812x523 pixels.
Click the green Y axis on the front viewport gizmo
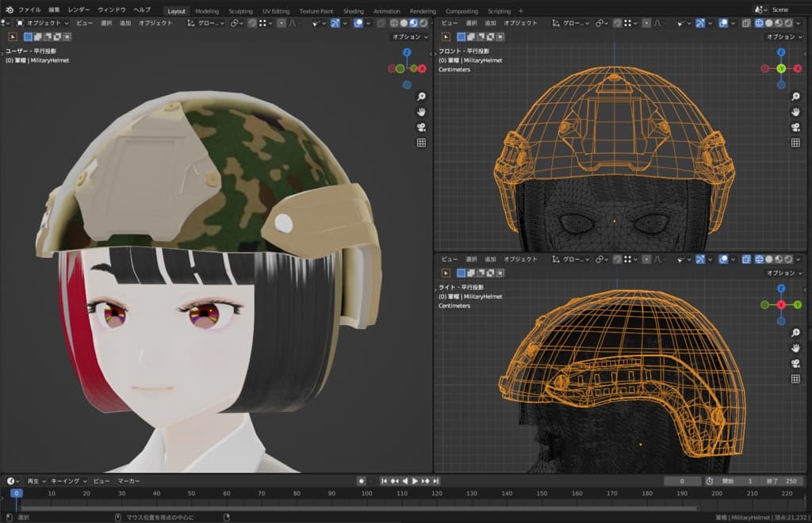point(780,69)
